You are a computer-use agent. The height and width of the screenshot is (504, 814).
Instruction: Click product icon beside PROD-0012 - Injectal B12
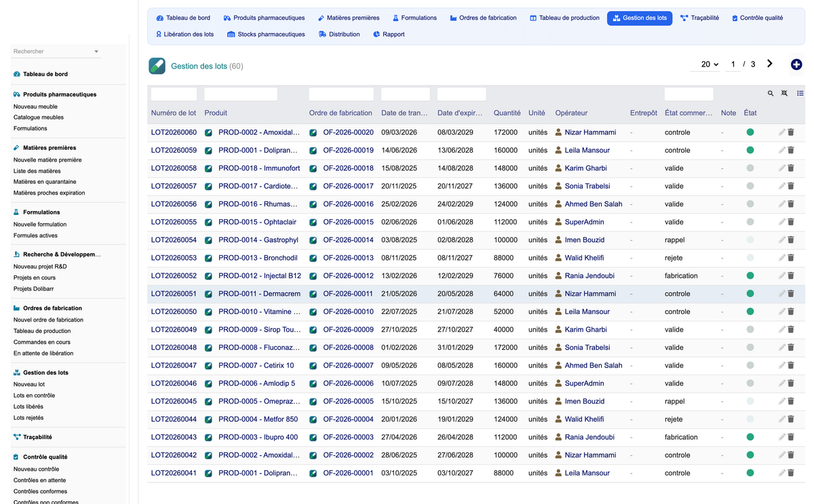208,276
